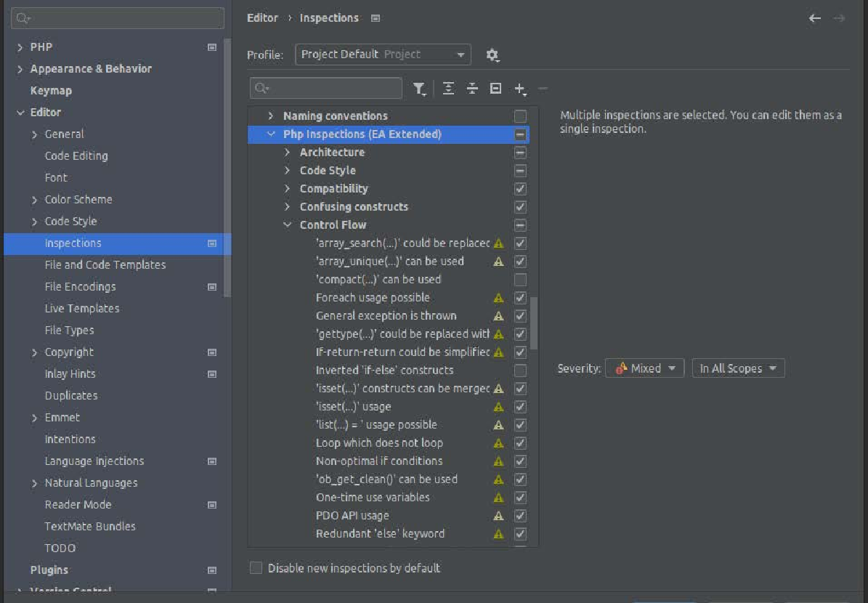Open the TextMate Bundles settings page

(90, 526)
